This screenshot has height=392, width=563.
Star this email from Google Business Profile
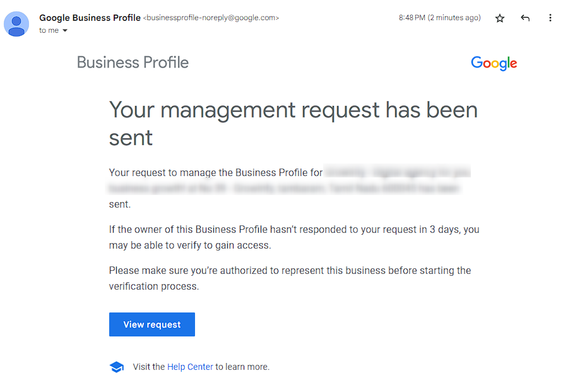(499, 18)
